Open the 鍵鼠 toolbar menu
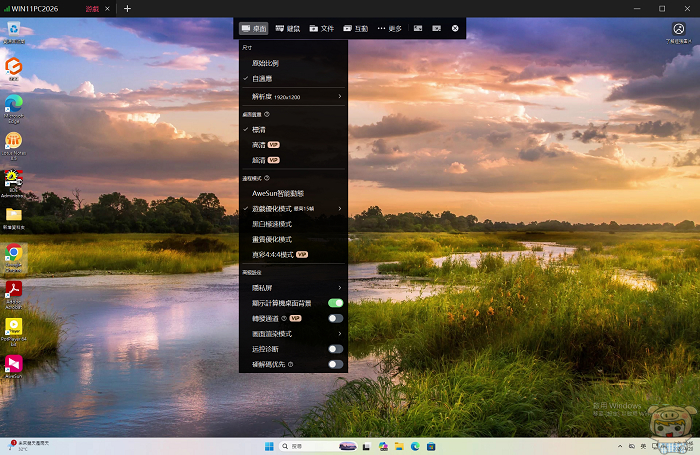Image resolution: width=700 pixels, height=455 pixels. [x=286, y=28]
